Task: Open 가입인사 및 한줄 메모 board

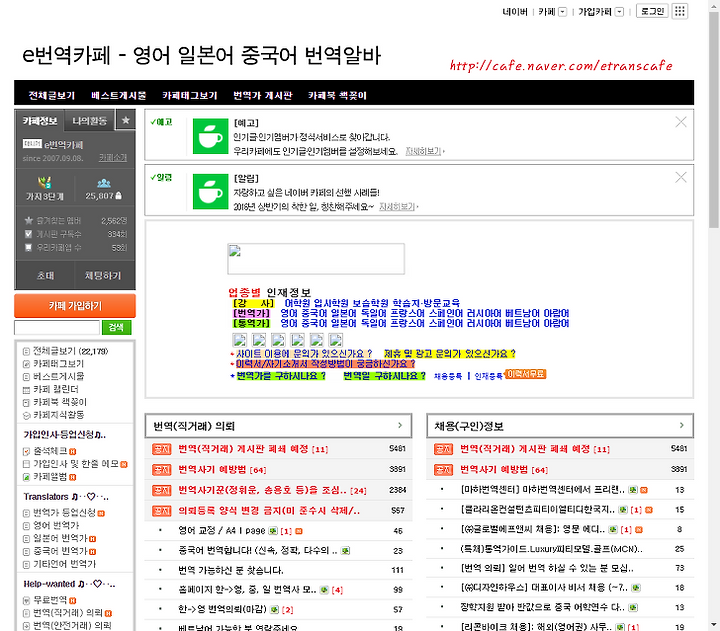Action: click(x=76, y=464)
